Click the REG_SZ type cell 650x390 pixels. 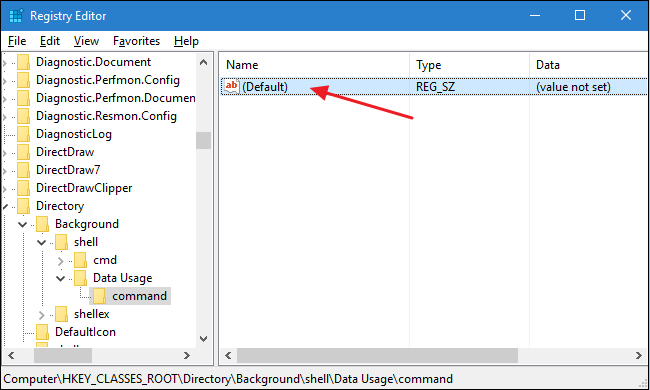(x=435, y=87)
